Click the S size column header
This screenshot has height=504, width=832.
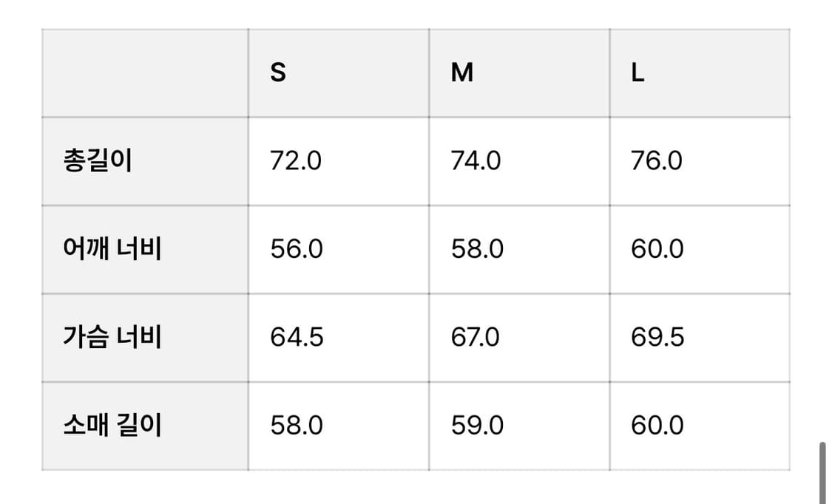(278, 72)
